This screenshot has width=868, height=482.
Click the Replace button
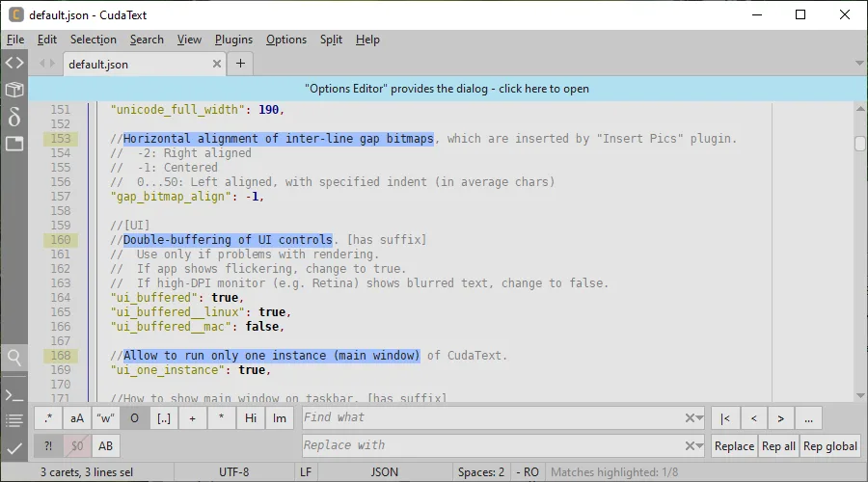pos(734,446)
